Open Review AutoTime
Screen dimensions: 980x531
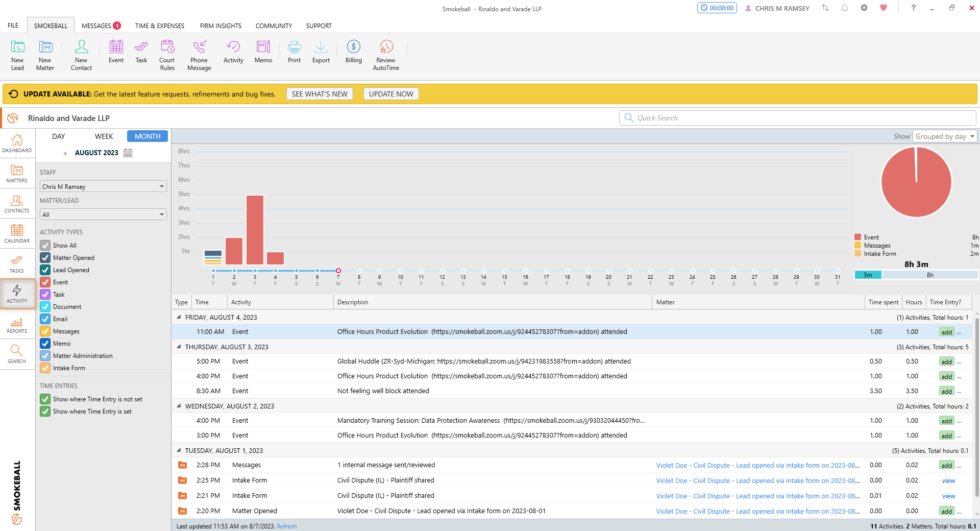(x=386, y=55)
